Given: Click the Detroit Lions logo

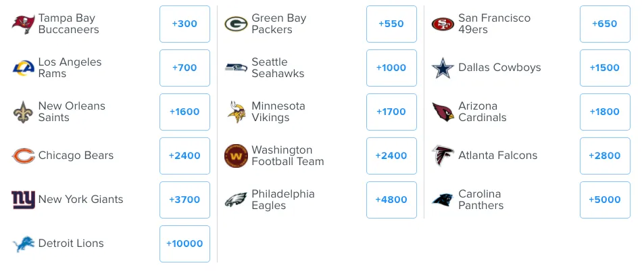Looking at the screenshot, I should 24,244.
